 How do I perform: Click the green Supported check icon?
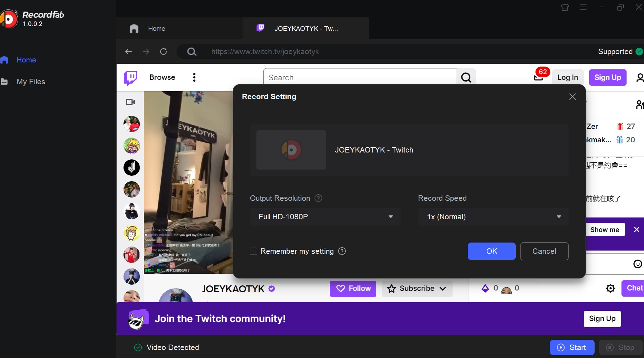point(639,52)
